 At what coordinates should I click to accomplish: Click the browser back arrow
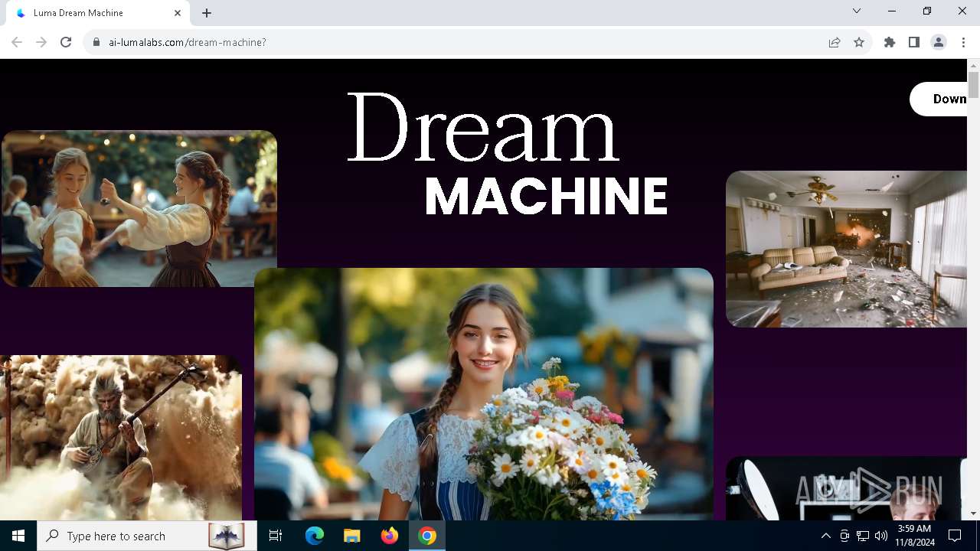tap(17, 42)
